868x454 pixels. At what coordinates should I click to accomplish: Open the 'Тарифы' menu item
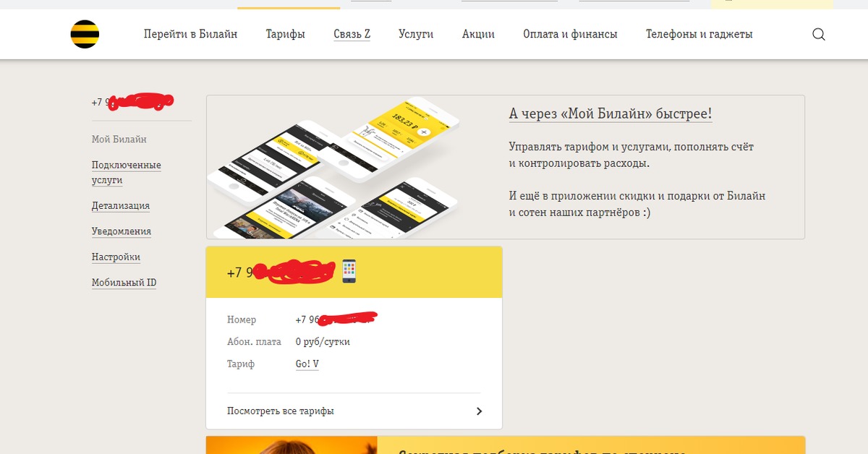click(x=285, y=34)
